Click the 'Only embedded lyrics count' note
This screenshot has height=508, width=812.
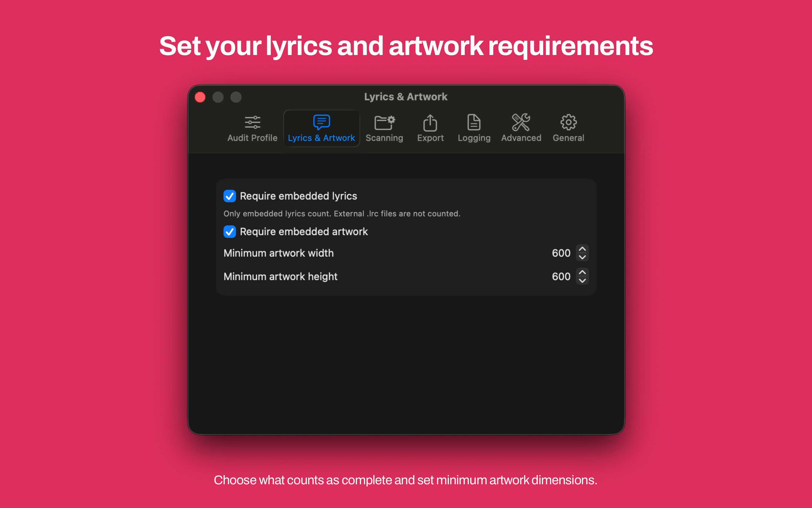[x=342, y=214]
